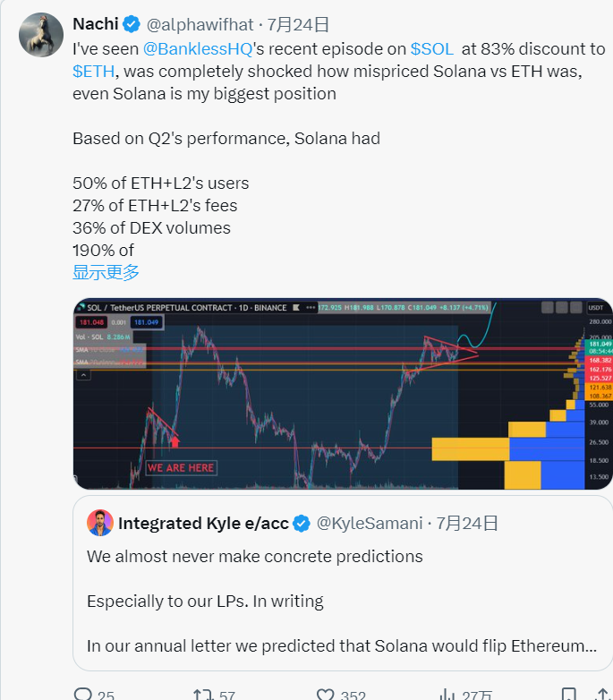View analytics bar chart icon
Viewport: 613px width, 700px height.
pyautogui.click(x=447, y=695)
